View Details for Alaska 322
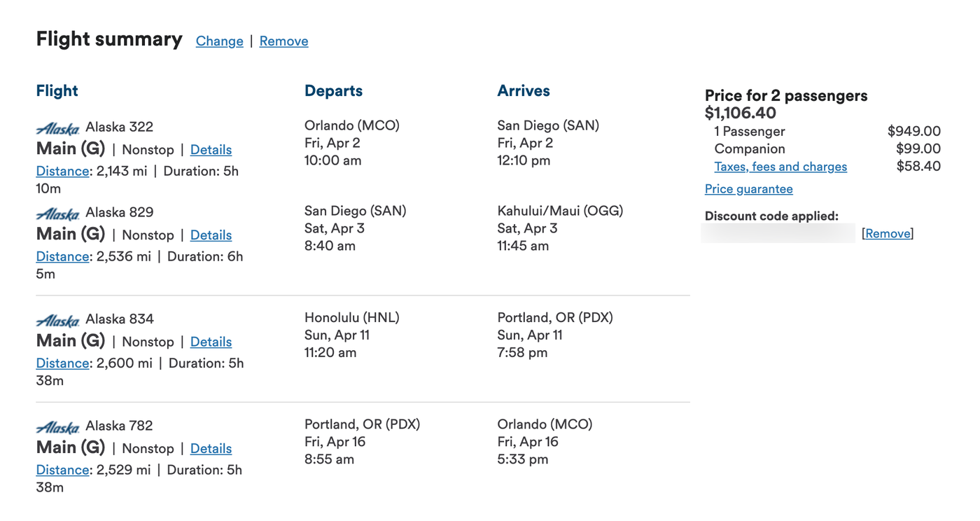Screen dimensions: 980x521 (211, 150)
